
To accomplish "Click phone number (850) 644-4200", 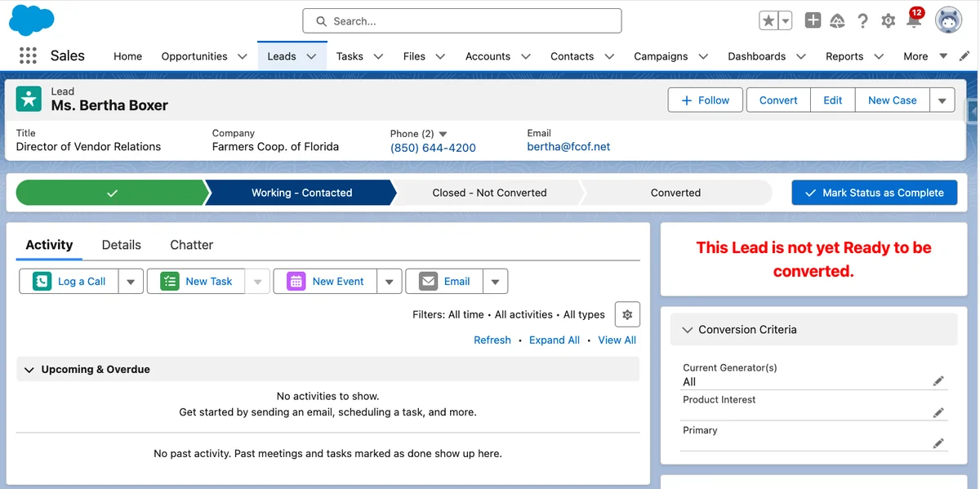I will [433, 148].
